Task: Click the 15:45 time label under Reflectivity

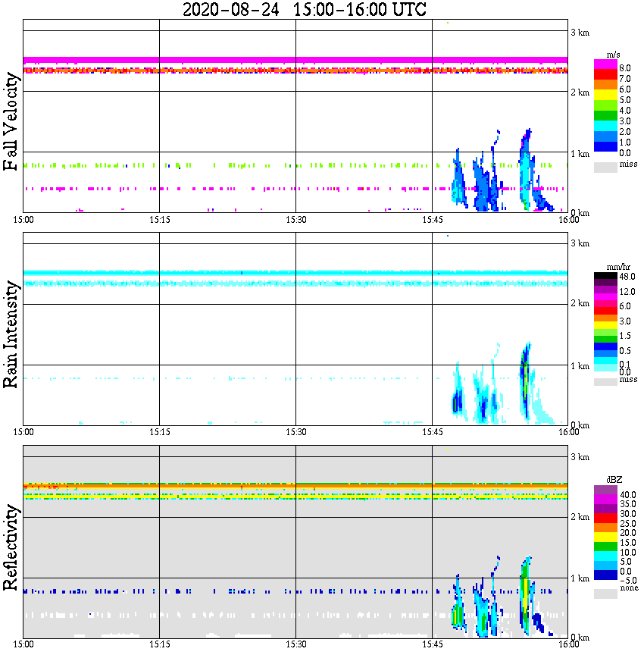Action: tap(433, 645)
